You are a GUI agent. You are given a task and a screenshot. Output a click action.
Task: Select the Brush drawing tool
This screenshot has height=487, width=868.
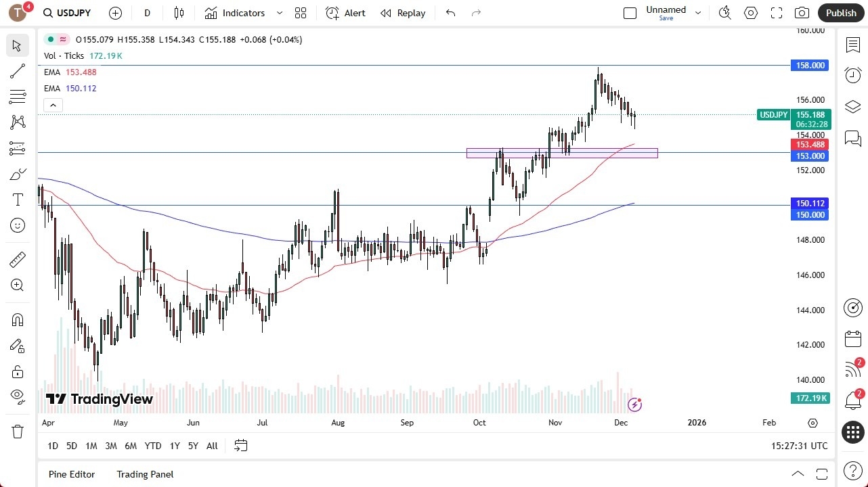tap(17, 174)
